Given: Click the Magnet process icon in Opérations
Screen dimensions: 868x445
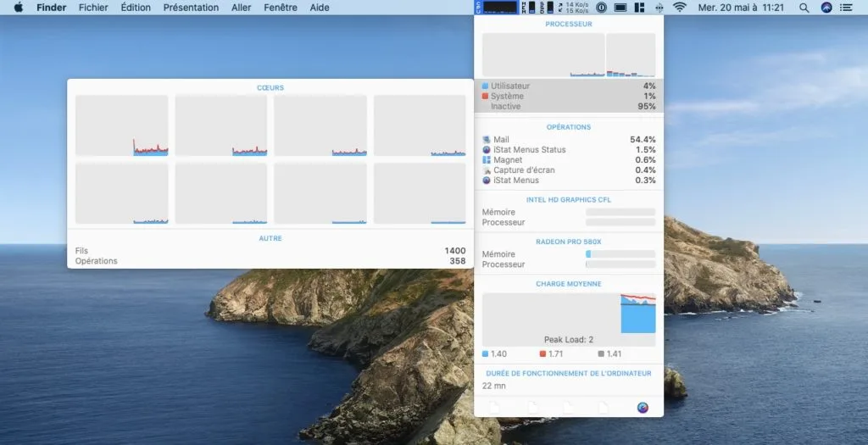Looking at the screenshot, I should [486, 159].
